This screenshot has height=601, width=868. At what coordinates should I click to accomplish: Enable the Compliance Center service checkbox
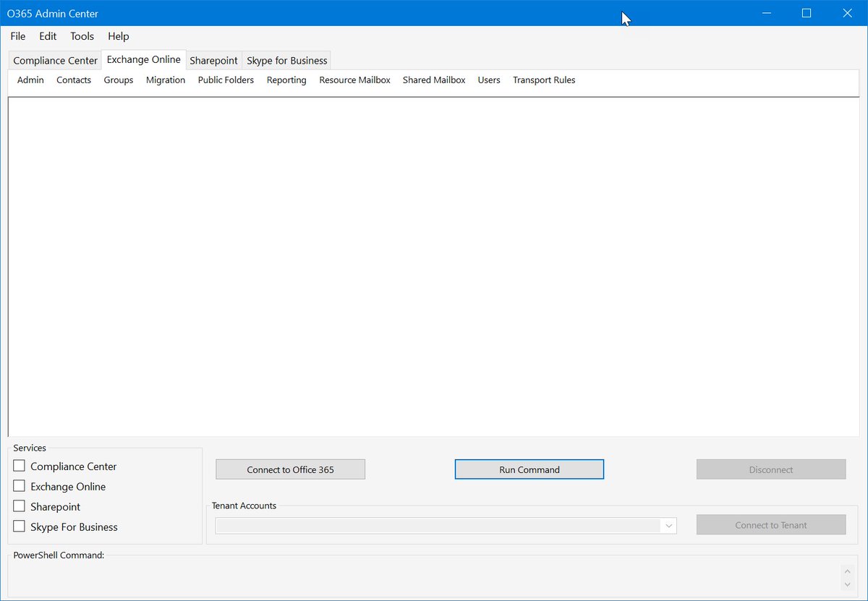20,466
